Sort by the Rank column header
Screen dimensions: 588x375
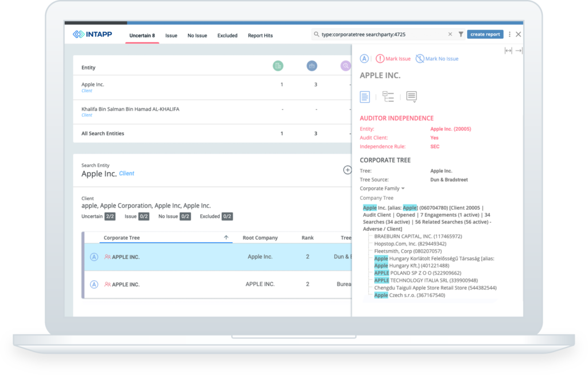click(308, 237)
